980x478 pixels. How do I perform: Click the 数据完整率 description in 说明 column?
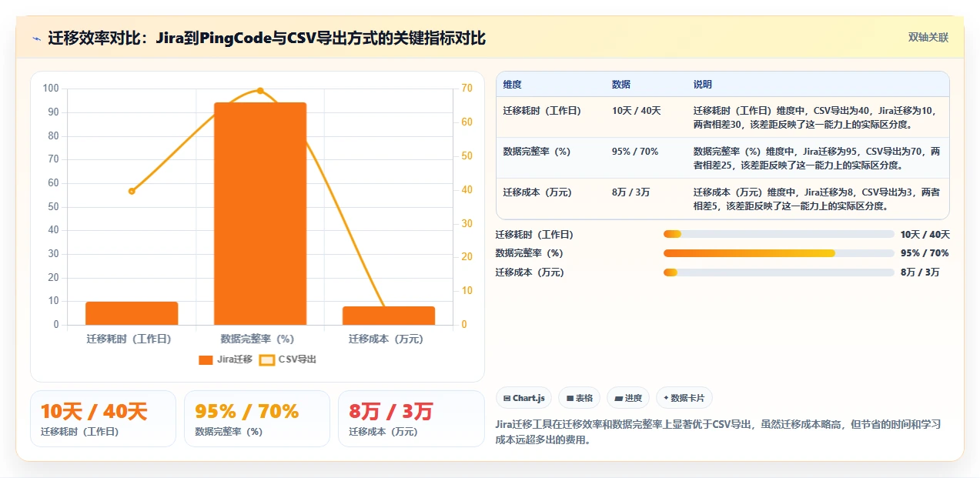tap(816, 158)
